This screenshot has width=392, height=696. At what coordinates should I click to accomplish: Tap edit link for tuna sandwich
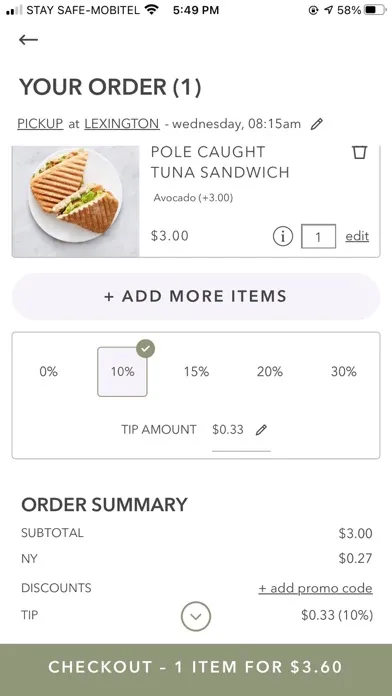pyautogui.click(x=357, y=236)
